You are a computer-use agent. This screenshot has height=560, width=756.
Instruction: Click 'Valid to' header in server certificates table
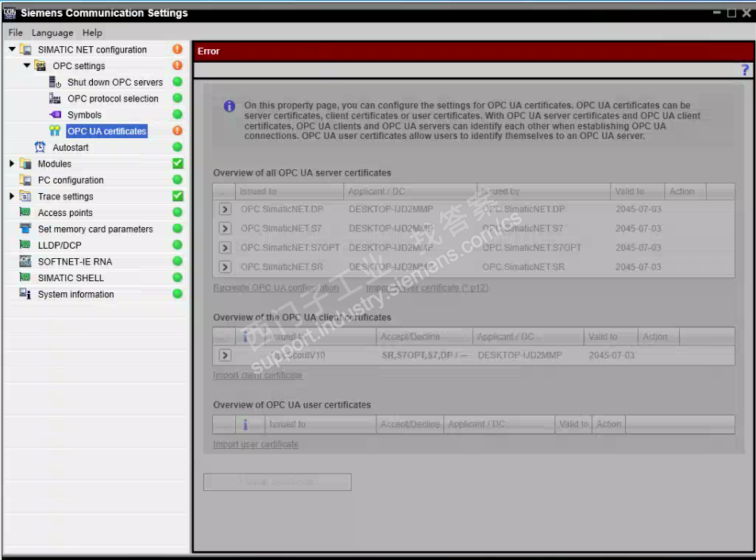637,191
